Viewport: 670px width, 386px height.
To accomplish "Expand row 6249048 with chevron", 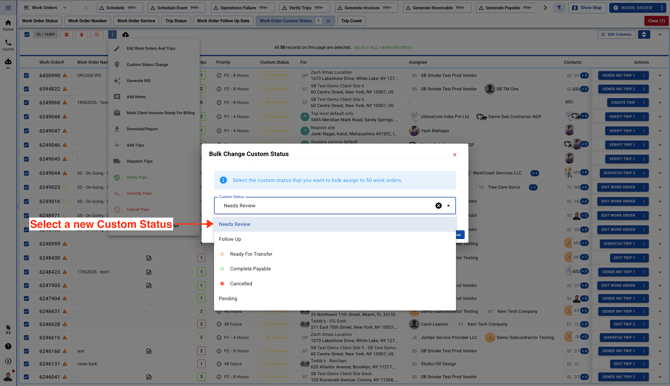I will [660, 117].
